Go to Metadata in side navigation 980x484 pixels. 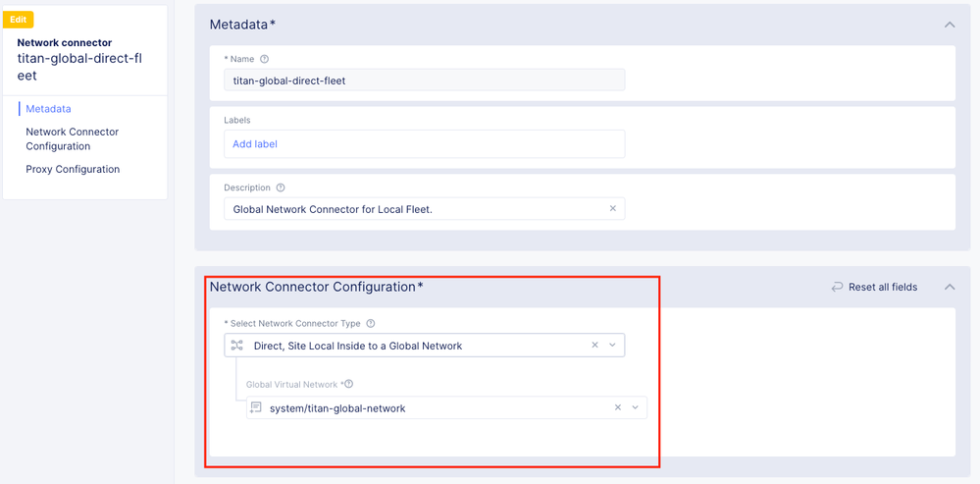(48, 109)
